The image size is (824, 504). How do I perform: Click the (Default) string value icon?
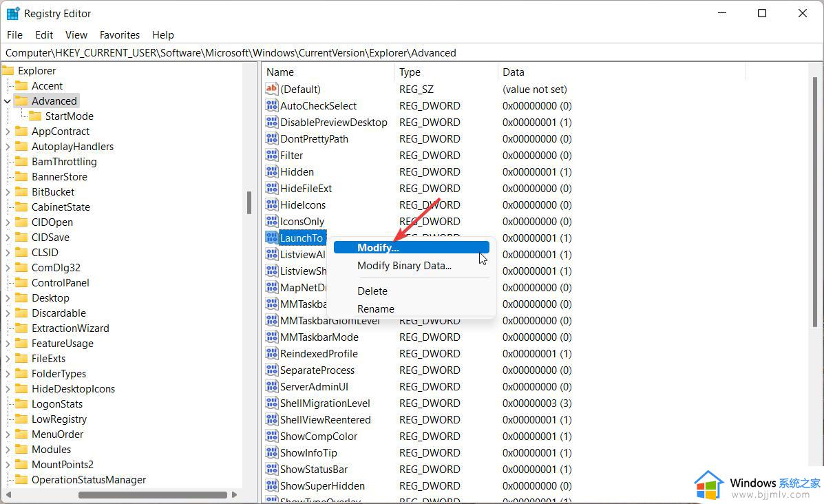coord(272,89)
